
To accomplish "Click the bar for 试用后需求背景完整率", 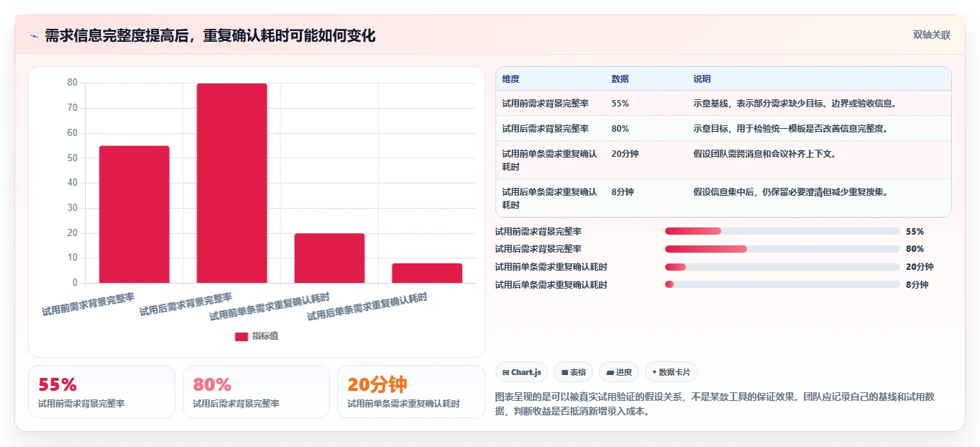I will coord(232,184).
